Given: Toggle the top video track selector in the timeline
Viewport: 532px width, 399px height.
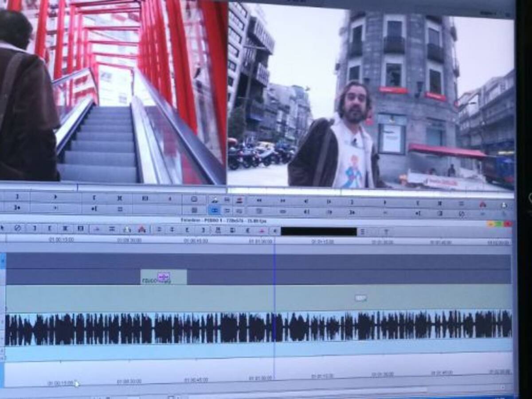Looking at the screenshot, I should pyautogui.click(x=3, y=261).
